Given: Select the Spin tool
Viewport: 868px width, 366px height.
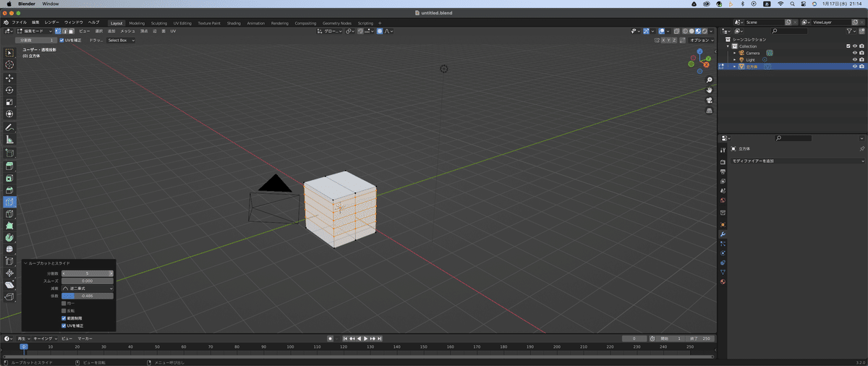Looking at the screenshot, I should pyautogui.click(x=9, y=237).
